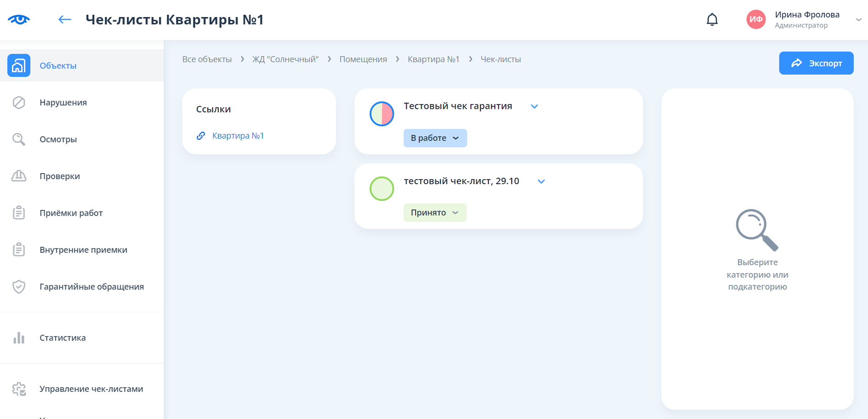Open the Принято status dropdown
The width and height of the screenshot is (868, 419).
pyautogui.click(x=435, y=213)
